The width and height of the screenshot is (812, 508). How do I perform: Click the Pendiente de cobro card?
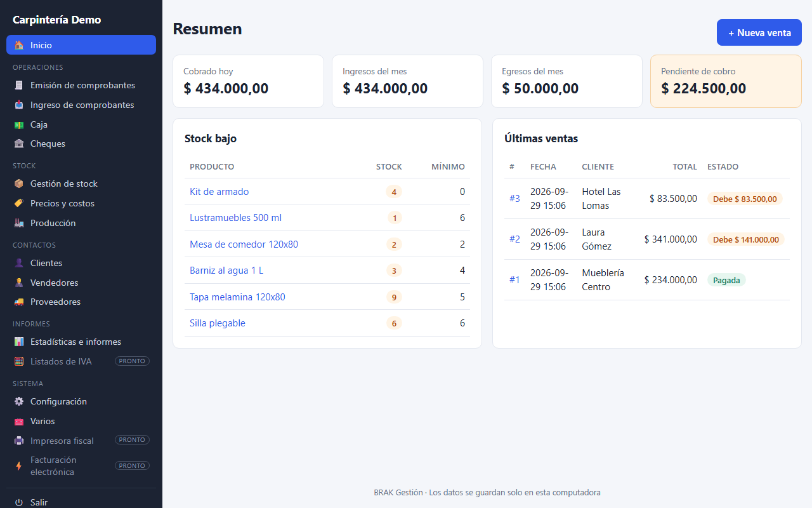[x=726, y=81]
